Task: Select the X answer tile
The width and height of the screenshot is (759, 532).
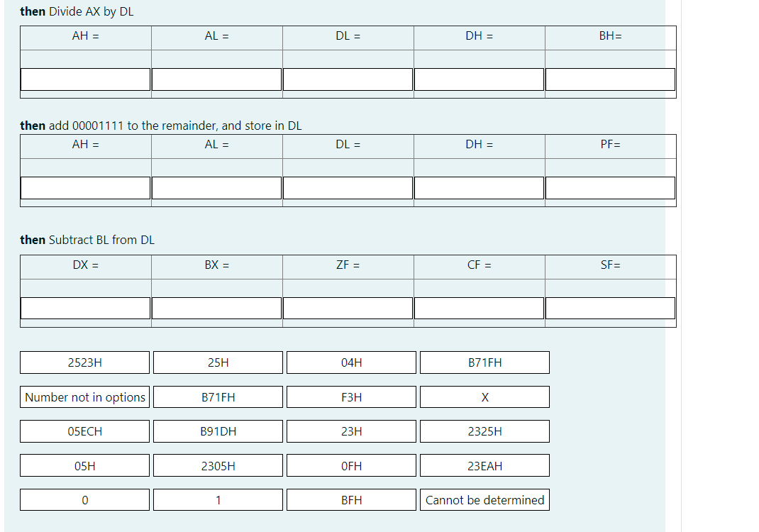Action: coord(484,397)
